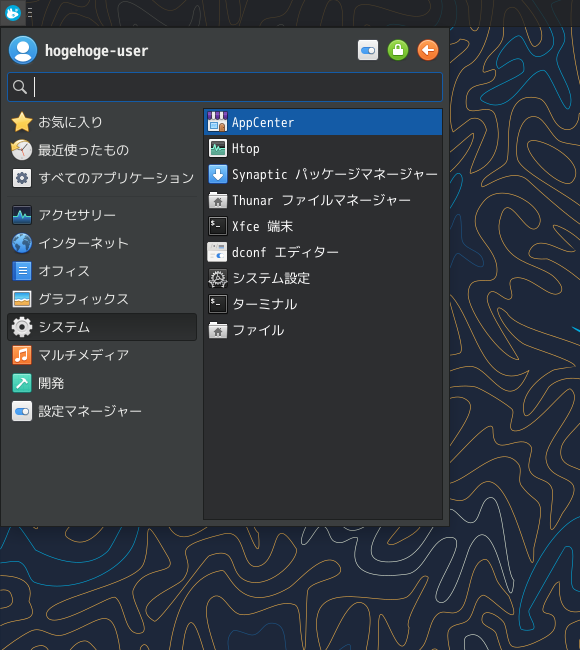Select the オフィス office category

pyautogui.click(x=102, y=271)
